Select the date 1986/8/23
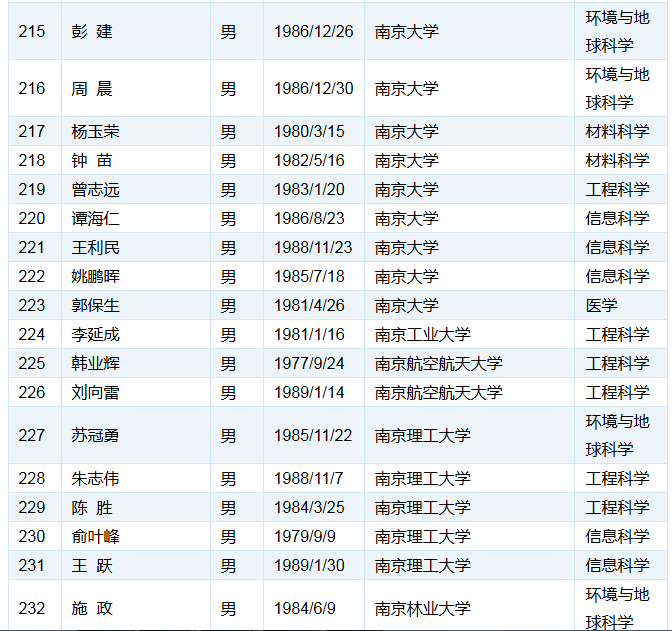This screenshot has width=672, height=631. (x=309, y=218)
